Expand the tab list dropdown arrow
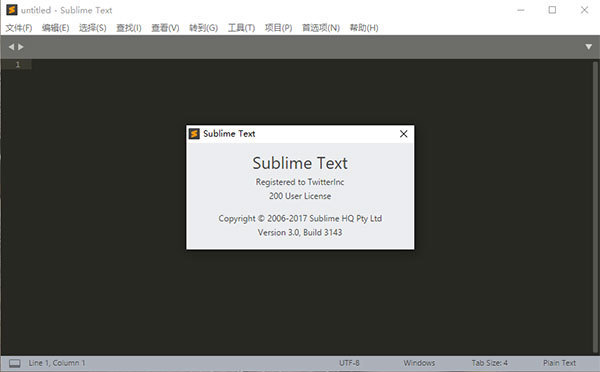This screenshot has height=372, width=600. [589, 47]
